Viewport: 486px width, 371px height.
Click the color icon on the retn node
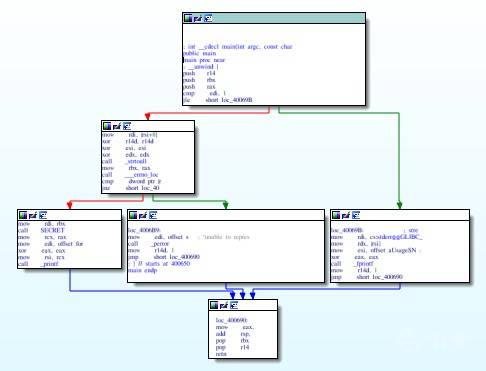tap(214, 305)
